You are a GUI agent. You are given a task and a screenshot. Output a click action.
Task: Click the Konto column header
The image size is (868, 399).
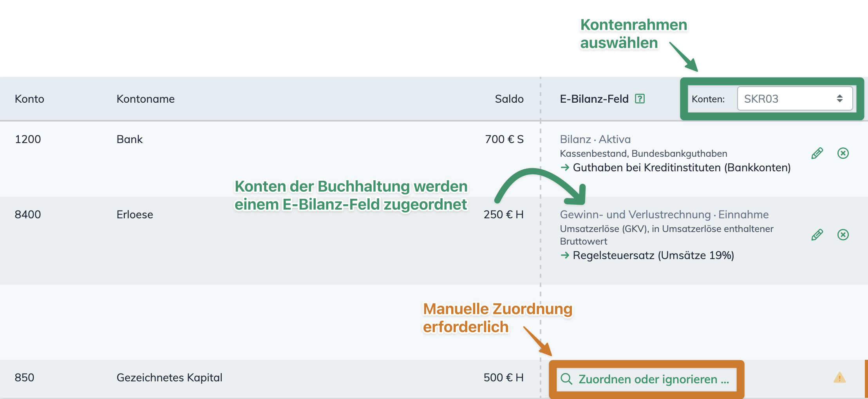(29, 99)
